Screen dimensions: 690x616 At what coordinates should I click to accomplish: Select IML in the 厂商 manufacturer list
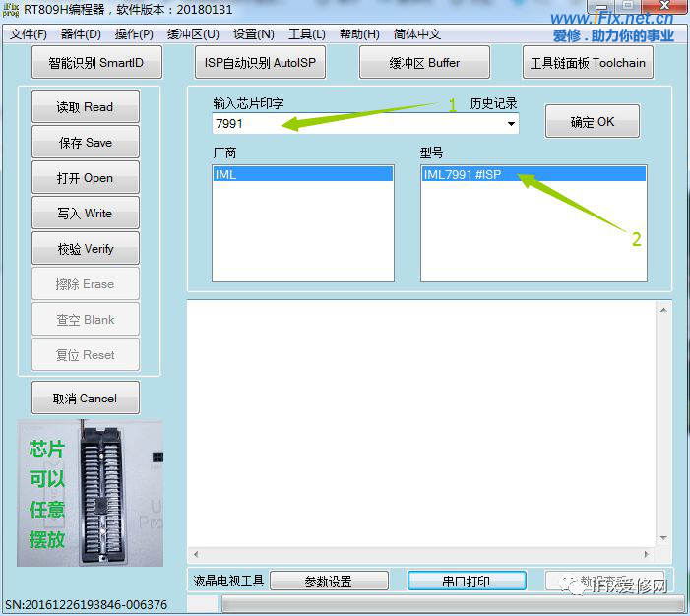(303, 174)
